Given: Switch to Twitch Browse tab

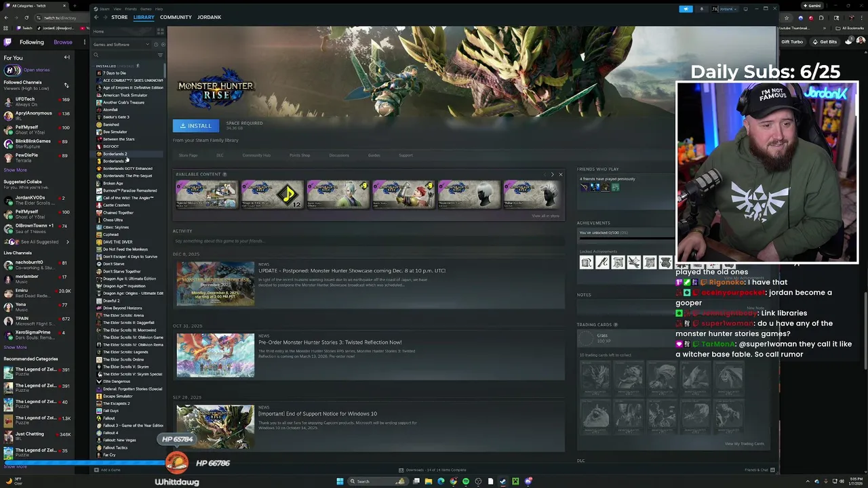Looking at the screenshot, I should point(63,42).
